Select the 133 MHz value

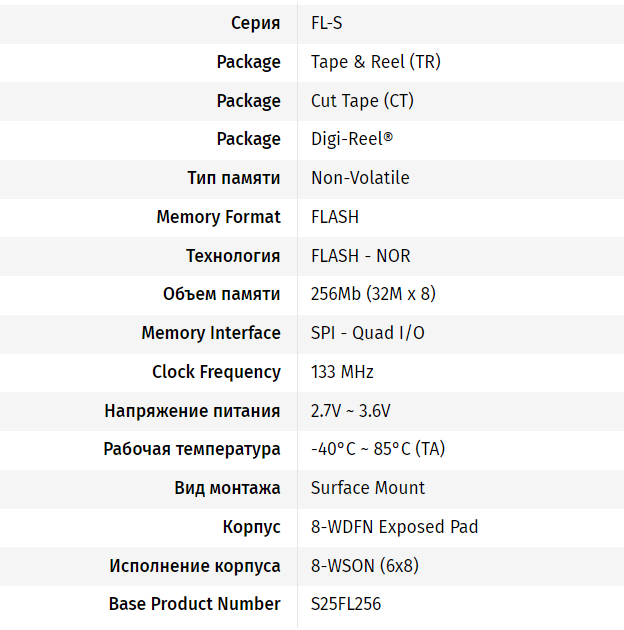point(342,372)
